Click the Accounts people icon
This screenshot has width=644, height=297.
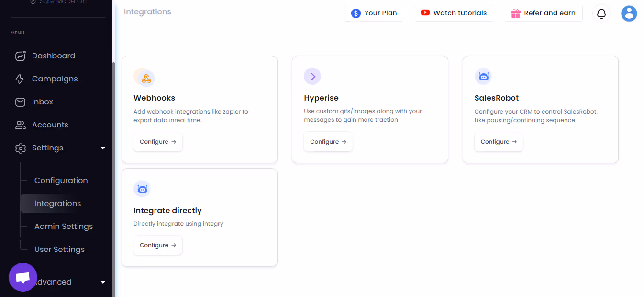[x=20, y=125]
